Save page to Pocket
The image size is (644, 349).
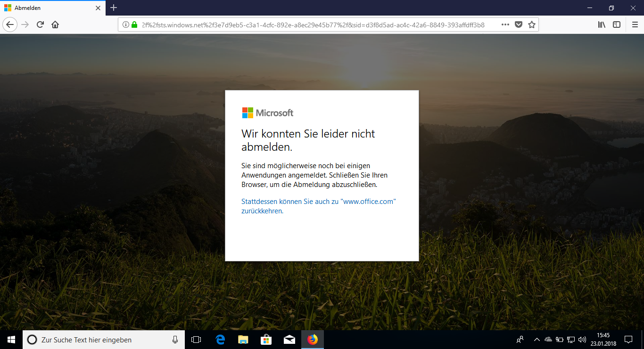pyautogui.click(x=519, y=24)
